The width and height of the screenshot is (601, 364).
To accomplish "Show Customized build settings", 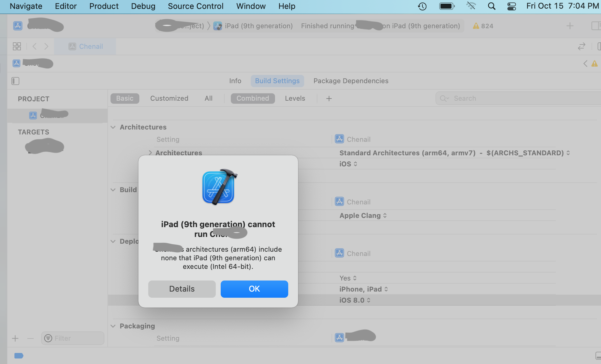I will coord(169,99).
